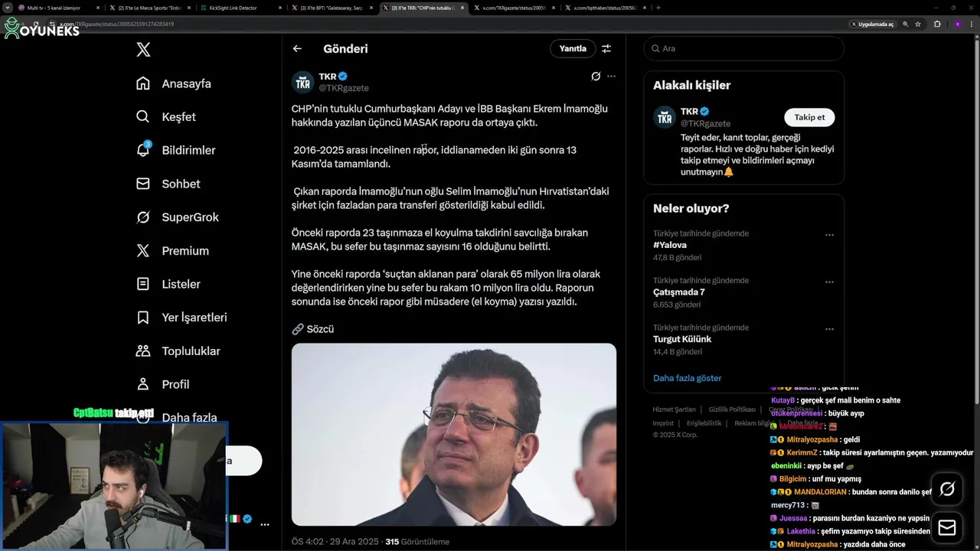Screen dimensions: 980x551
Task: Open Yer İşaretleri bookmark icon
Action: click(x=143, y=318)
